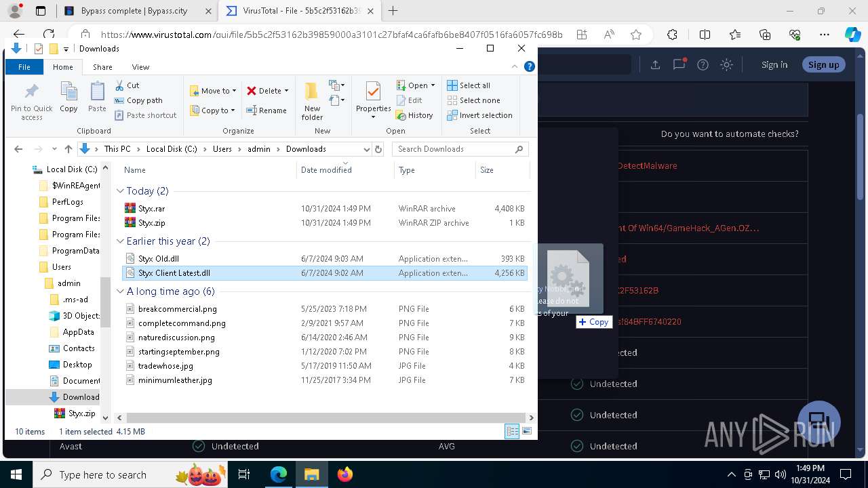Viewport: 868px width, 488px height.
Task: Expand Delete dropdown arrow
Action: point(286,91)
